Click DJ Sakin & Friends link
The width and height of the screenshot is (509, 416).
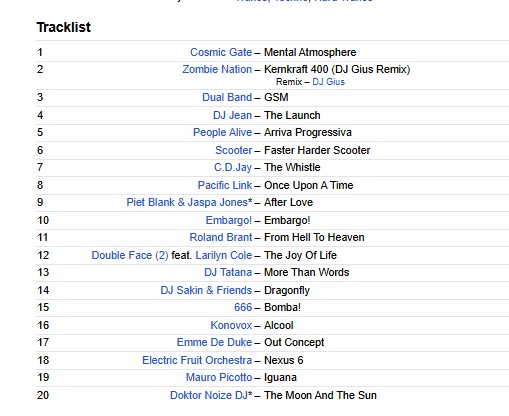click(206, 290)
